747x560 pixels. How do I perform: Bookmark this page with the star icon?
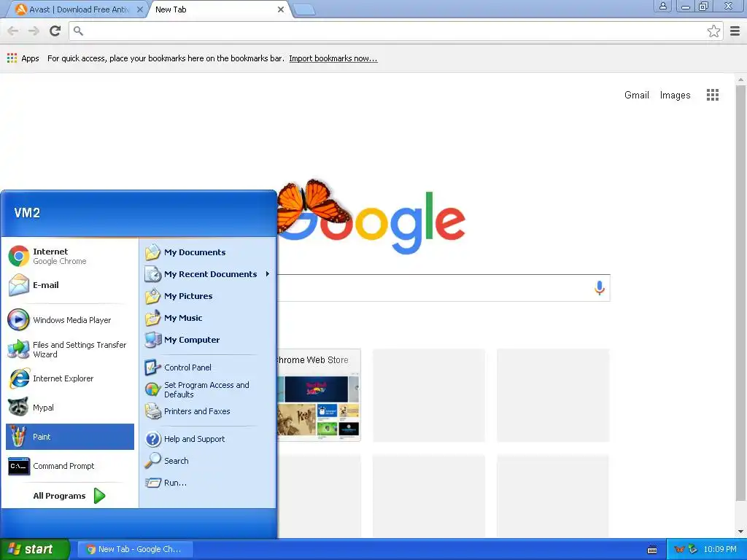click(713, 31)
